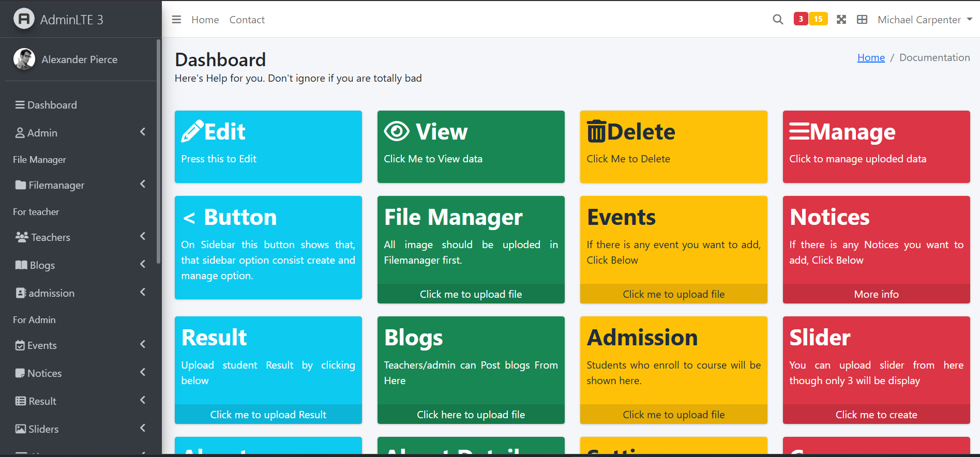980x457 pixels.
Task: Click the Home breadcrumb link
Action: tap(871, 57)
